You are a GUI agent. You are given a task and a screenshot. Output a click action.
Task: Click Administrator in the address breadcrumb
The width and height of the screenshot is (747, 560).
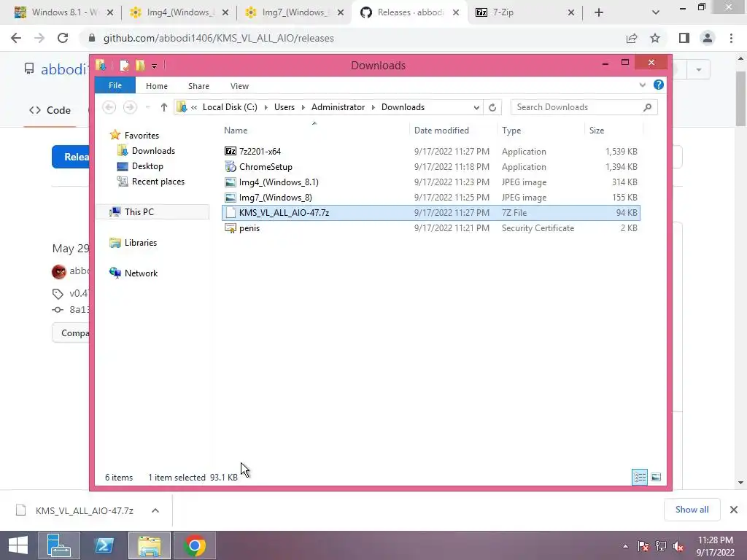pyautogui.click(x=338, y=107)
